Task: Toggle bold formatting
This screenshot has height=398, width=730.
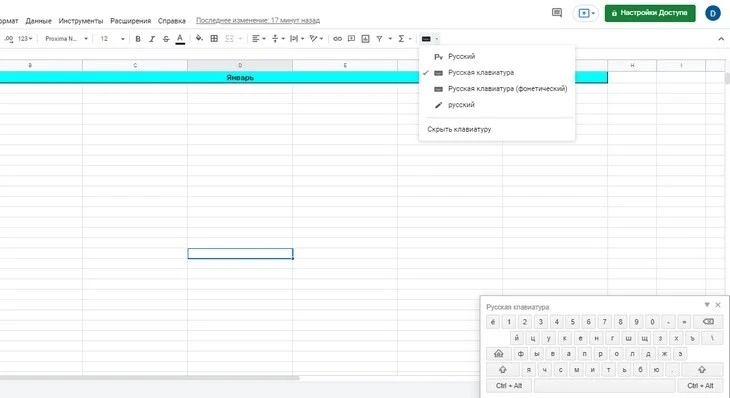Action: [x=138, y=39]
